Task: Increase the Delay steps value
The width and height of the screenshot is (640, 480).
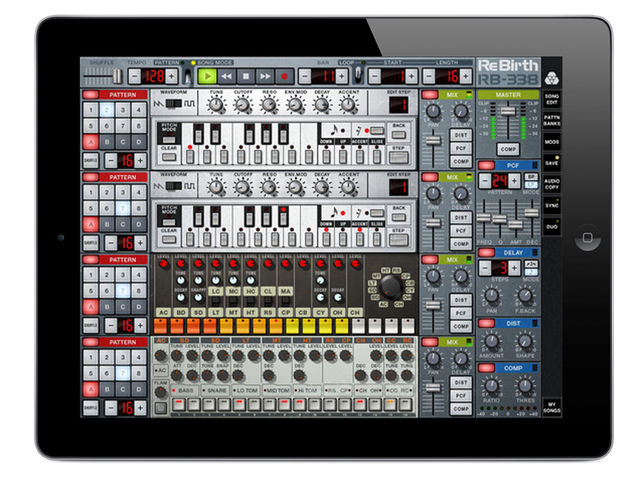Action: tap(514, 268)
